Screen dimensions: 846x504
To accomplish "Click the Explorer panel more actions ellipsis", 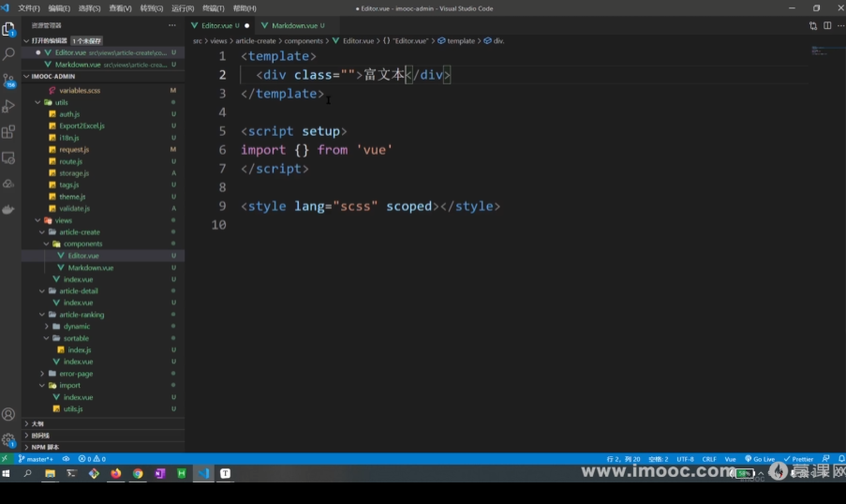I will coord(172,25).
